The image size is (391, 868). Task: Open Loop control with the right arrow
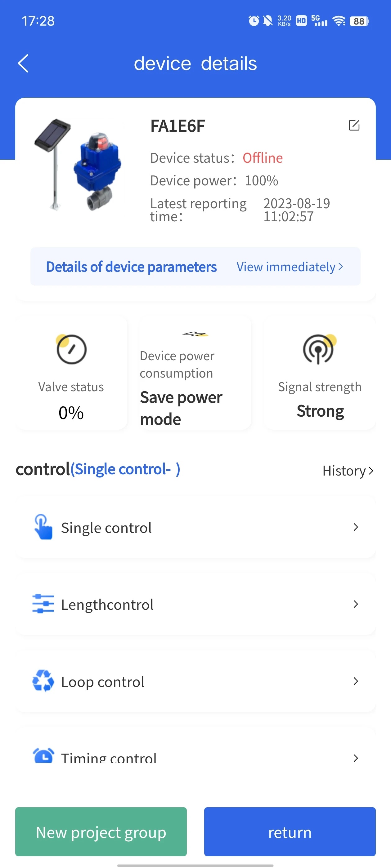(x=355, y=681)
